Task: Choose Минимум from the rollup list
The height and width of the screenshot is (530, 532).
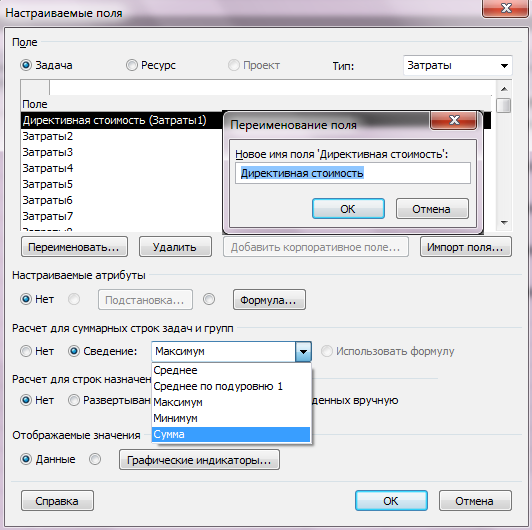Action: (231, 418)
